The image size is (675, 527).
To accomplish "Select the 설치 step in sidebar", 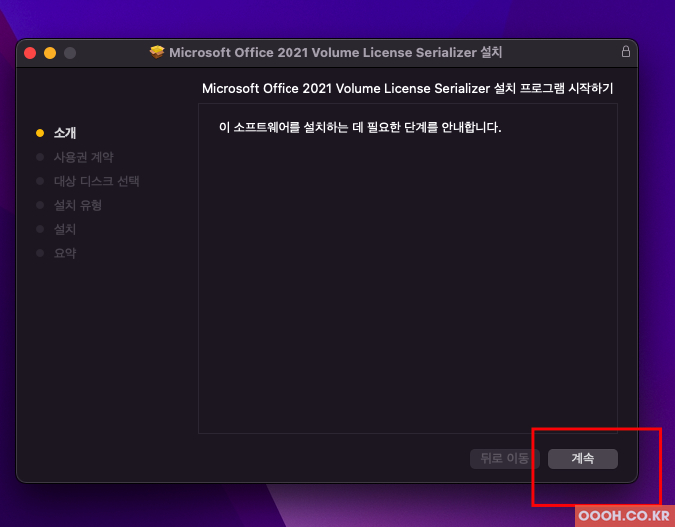I will [65, 229].
